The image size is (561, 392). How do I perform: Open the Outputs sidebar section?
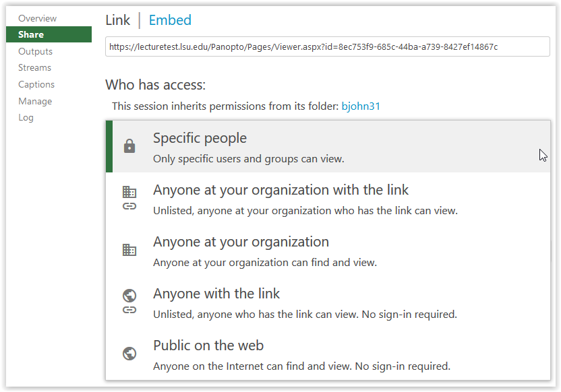(x=36, y=51)
